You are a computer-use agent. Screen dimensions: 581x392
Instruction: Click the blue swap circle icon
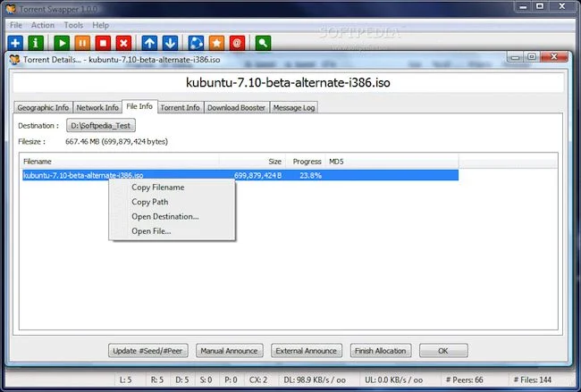coord(196,43)
